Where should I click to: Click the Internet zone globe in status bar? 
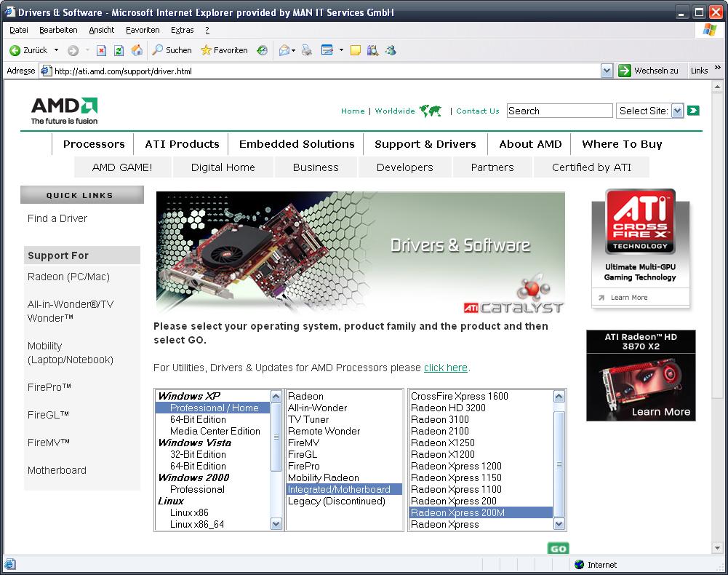[x=579, y=564]
